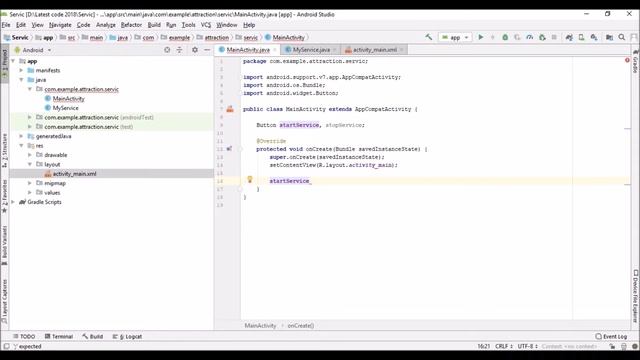Click the 16:21 cursor position in status bar
The height and width of the screenshot is (360, 640).
(484, 346)
